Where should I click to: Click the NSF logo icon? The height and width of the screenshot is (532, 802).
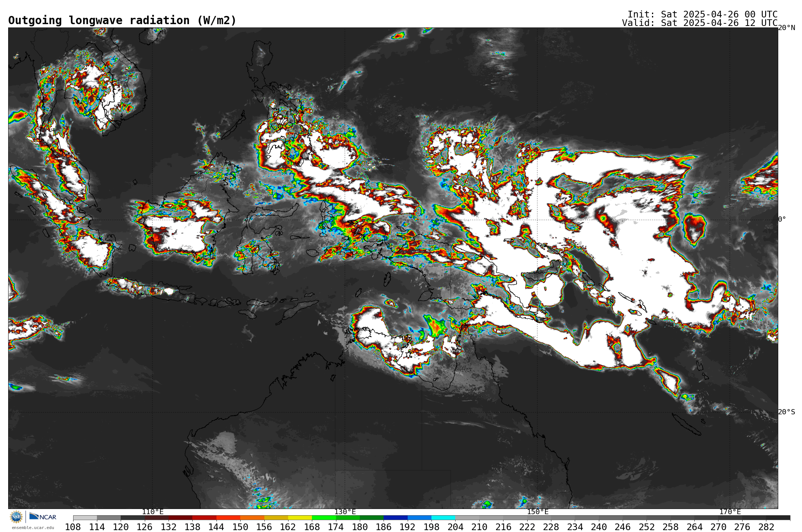(x=16, y=517)
